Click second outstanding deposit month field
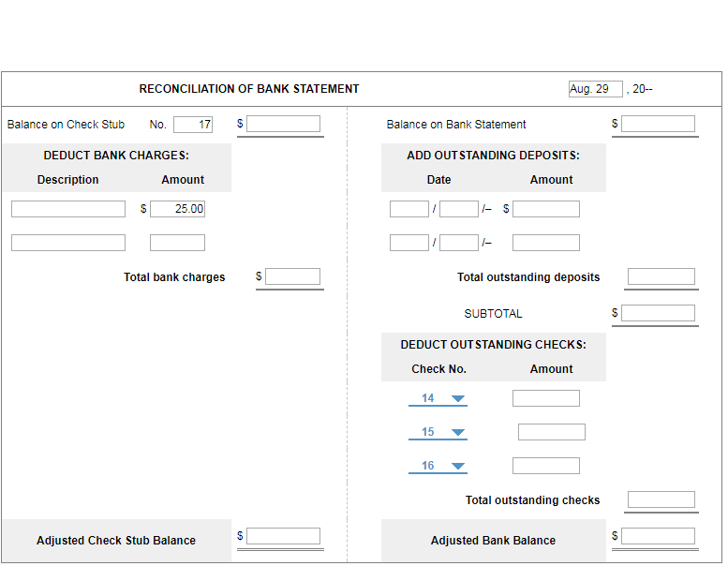The height and width of the screenshot is (566, 728). [409, 243]
